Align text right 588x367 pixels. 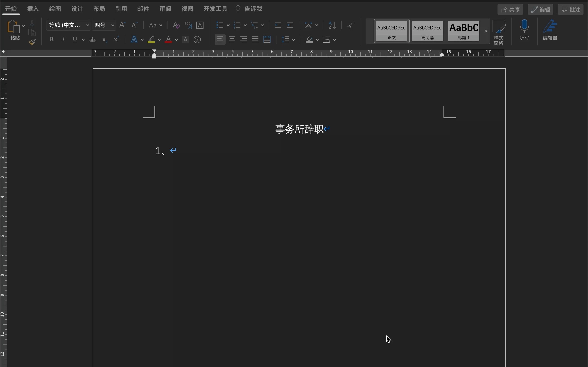click(x=243, y=40)
